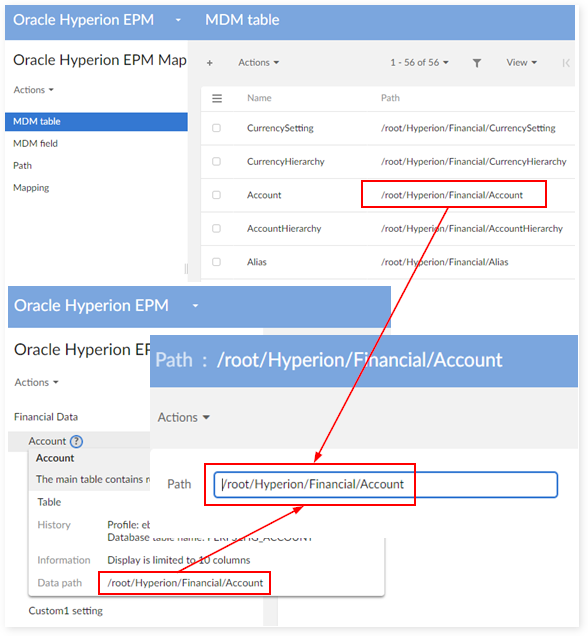Click 'Display is limited to 10 columns' text
This screenshot has width=588, height=636.
pyautogui.click(x=178, y=560)
